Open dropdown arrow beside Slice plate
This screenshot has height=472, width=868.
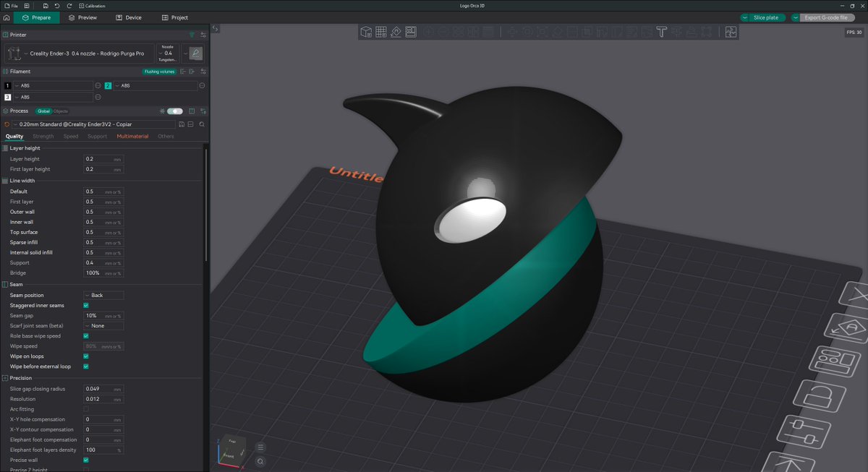pos(744,17)
